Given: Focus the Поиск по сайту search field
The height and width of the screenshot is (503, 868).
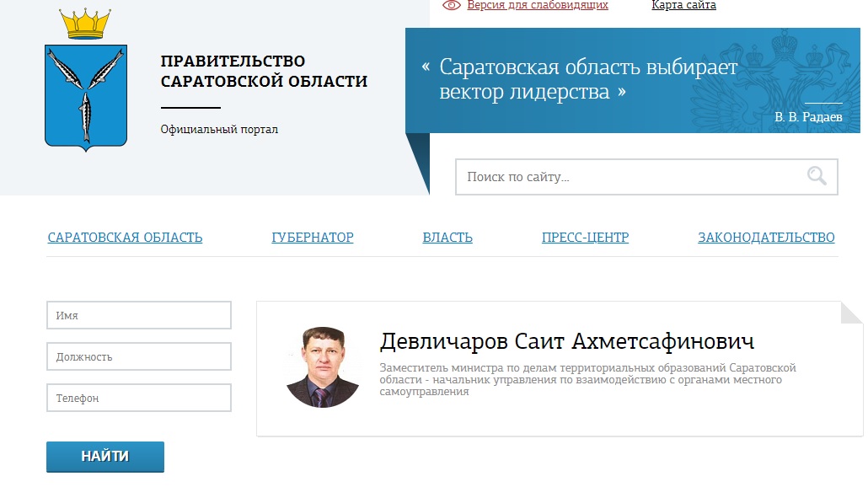Looking at the screenshot, I should click(x=628, y=177).
